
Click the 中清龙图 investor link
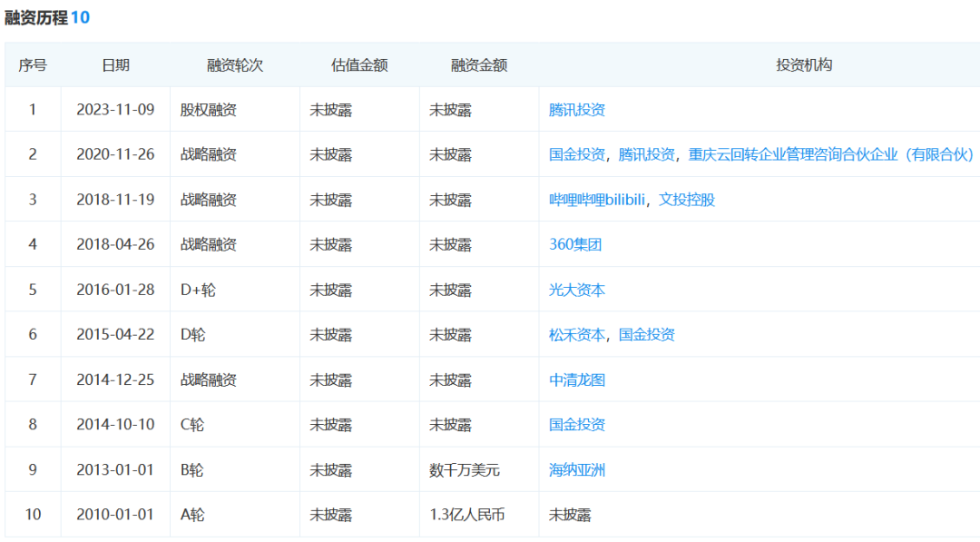click(x=577, y=379)
